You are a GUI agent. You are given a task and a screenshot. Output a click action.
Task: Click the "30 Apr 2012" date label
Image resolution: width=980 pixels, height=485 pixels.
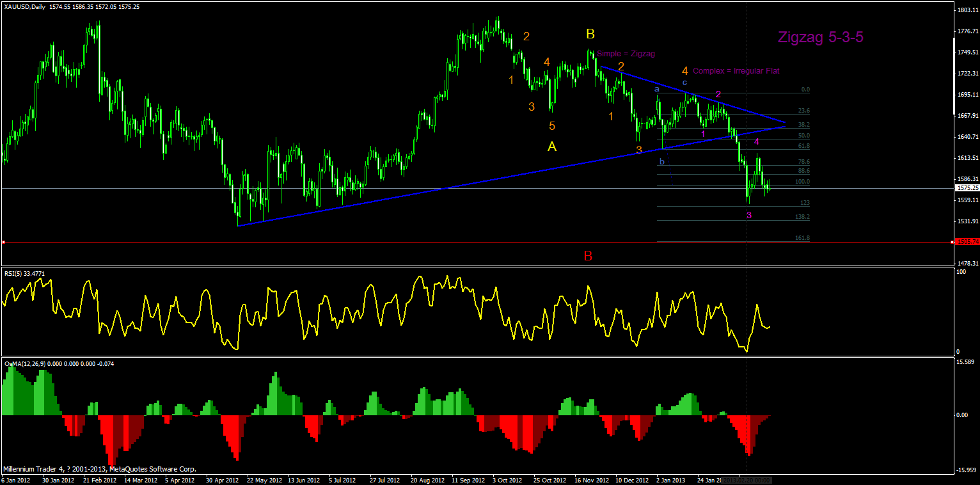pos(222,480)
